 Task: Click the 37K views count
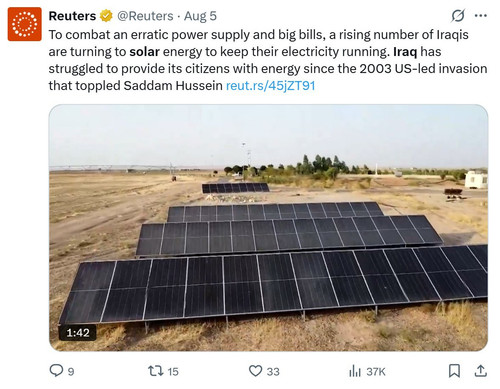(x=376, y=371)
